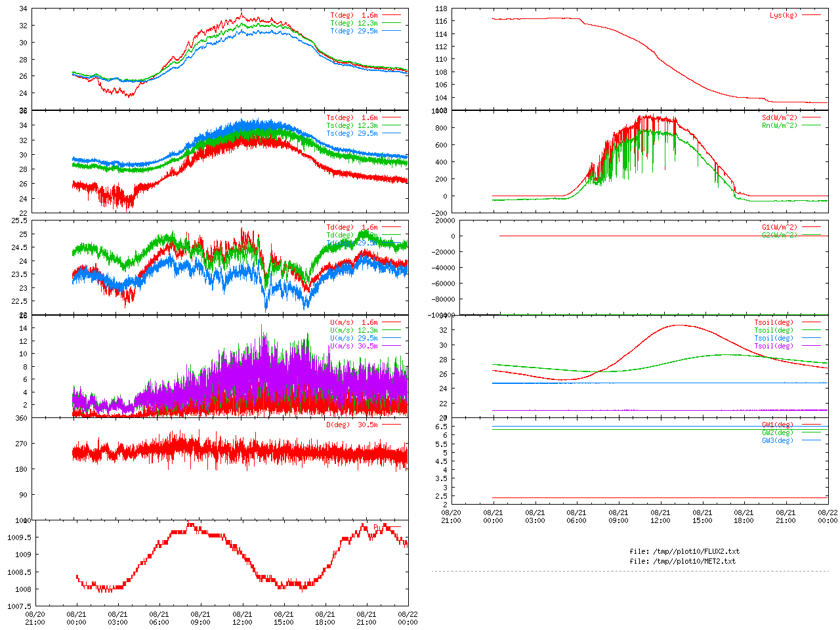The image size is (840, 630).
Task: Click '08/20 21:00' under the right plots
Action: 451,516
